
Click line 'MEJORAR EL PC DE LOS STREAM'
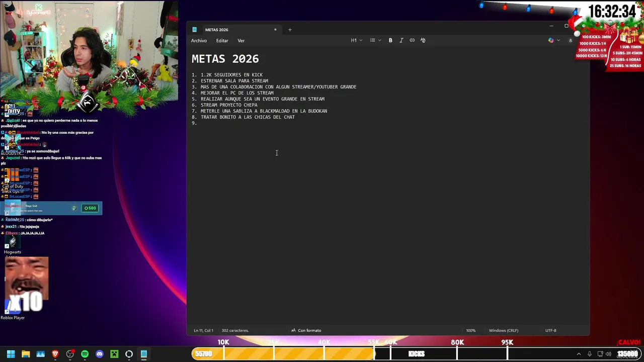tap(237, 93)
